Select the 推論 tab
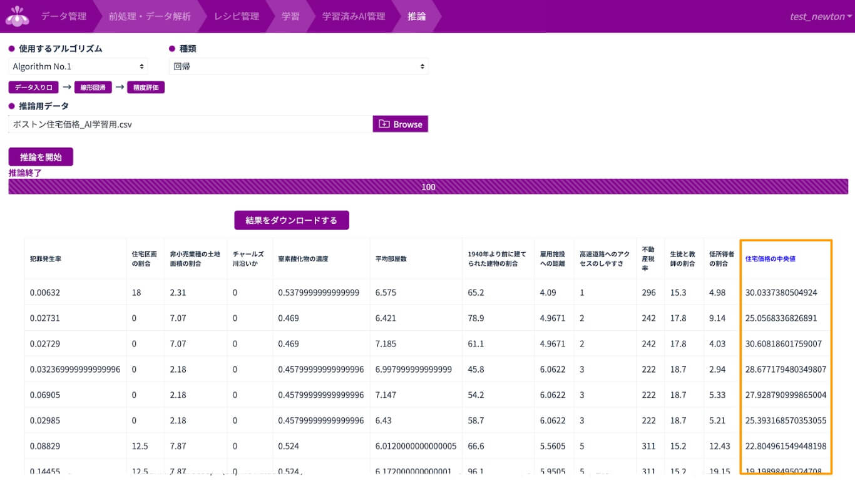 (416, 16)
